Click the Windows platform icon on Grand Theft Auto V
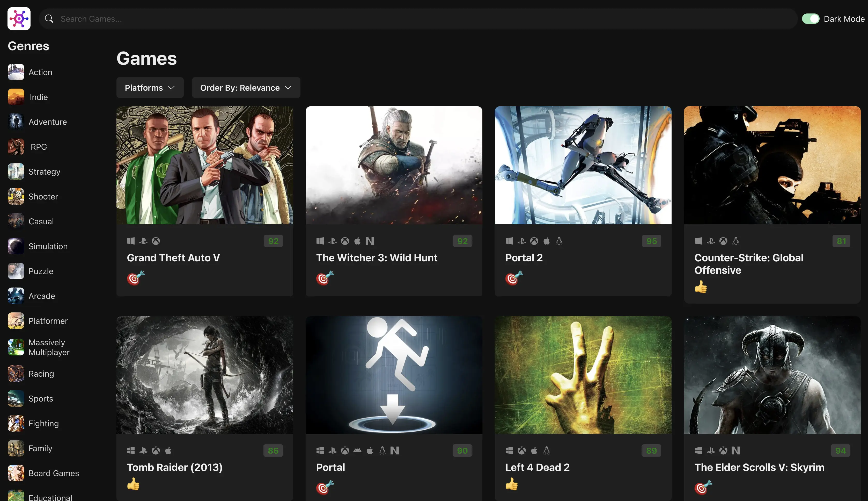Image resolution: width=868 pixels, height=501 pixels. [131, 241]
